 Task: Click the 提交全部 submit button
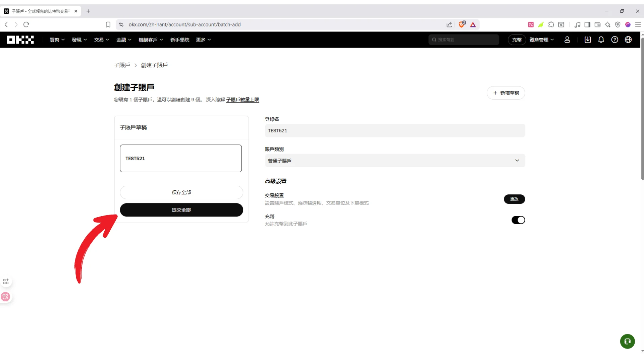pos(181,210)
